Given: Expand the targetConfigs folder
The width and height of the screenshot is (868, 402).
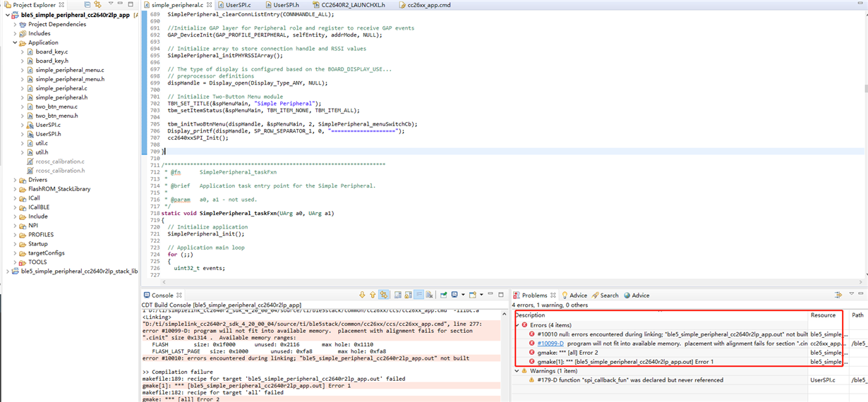Looking at the screenshot, I should click(16, 253).
